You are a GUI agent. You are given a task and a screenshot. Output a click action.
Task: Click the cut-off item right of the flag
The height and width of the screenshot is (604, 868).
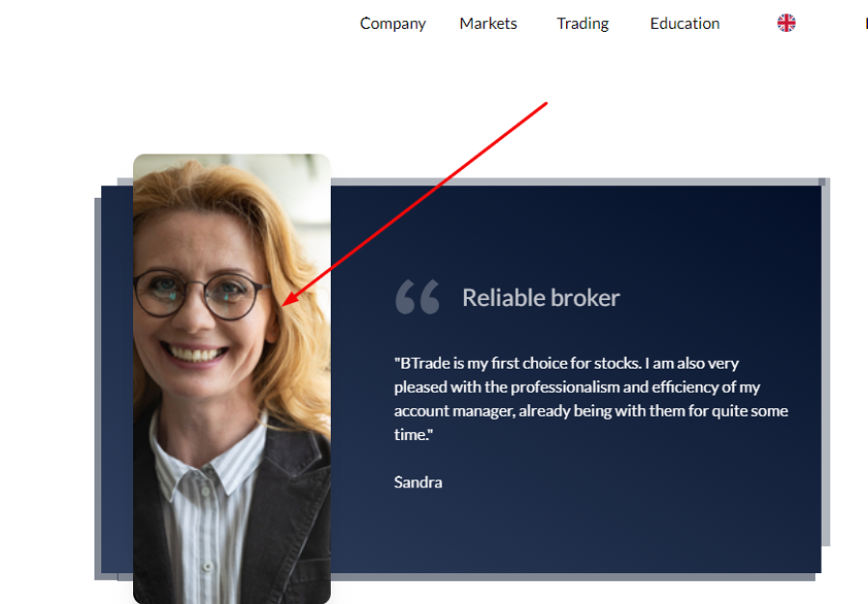tap(866, 24)
